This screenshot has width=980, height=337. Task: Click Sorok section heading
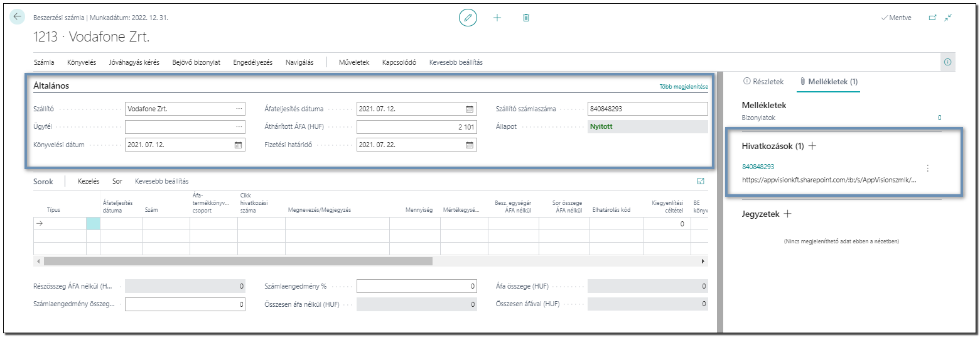pos(43,181)
